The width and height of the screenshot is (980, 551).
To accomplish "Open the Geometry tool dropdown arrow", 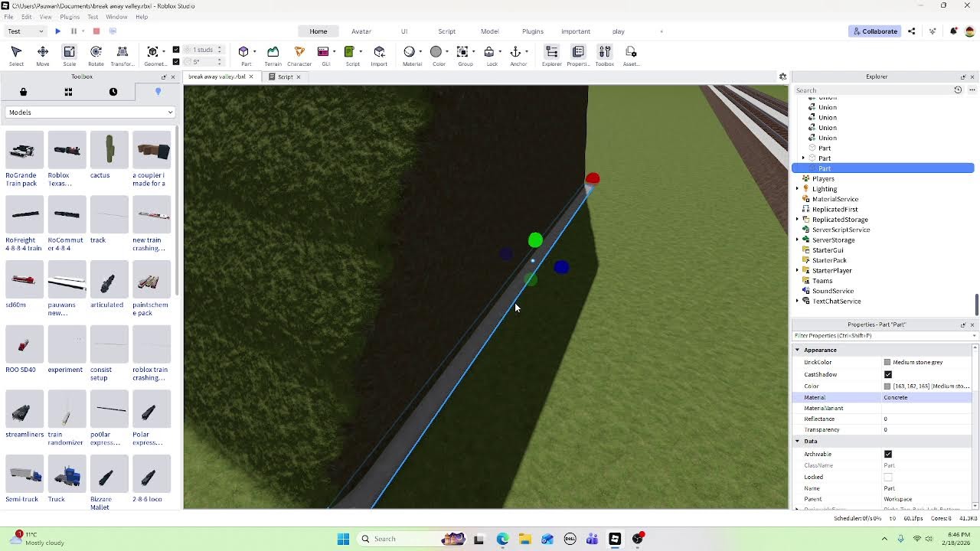I will [x=163, y=52].
